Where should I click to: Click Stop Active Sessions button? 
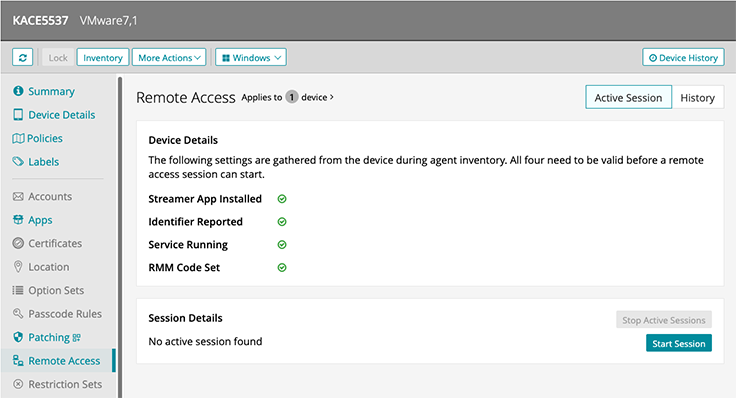tap(664, 320)
